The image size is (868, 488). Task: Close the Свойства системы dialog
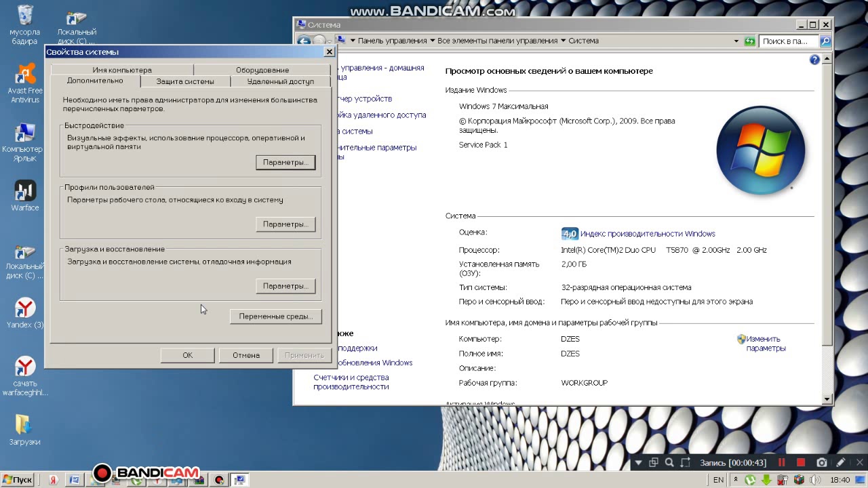(x=330, y=52)
